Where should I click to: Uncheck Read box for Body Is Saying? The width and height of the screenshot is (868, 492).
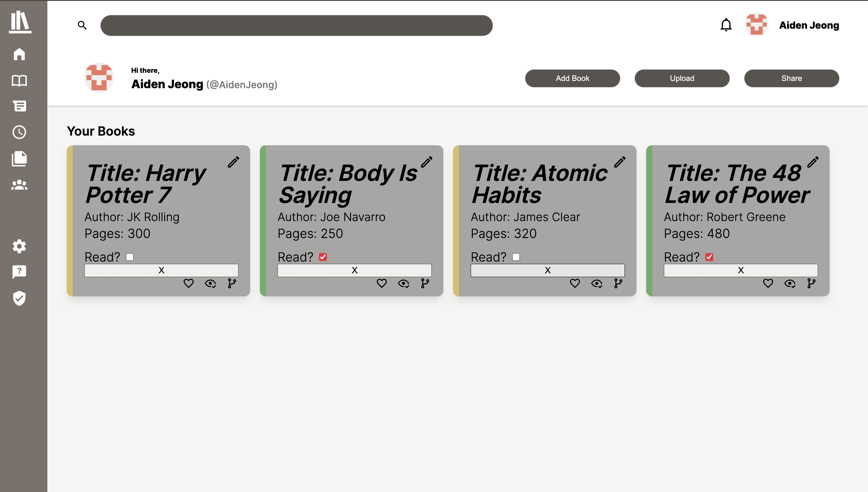point(323,257)
